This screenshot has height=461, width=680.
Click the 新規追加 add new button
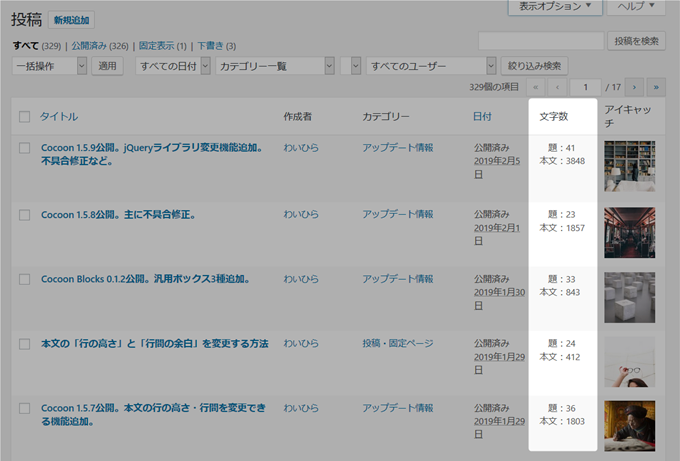pos(71,20)
